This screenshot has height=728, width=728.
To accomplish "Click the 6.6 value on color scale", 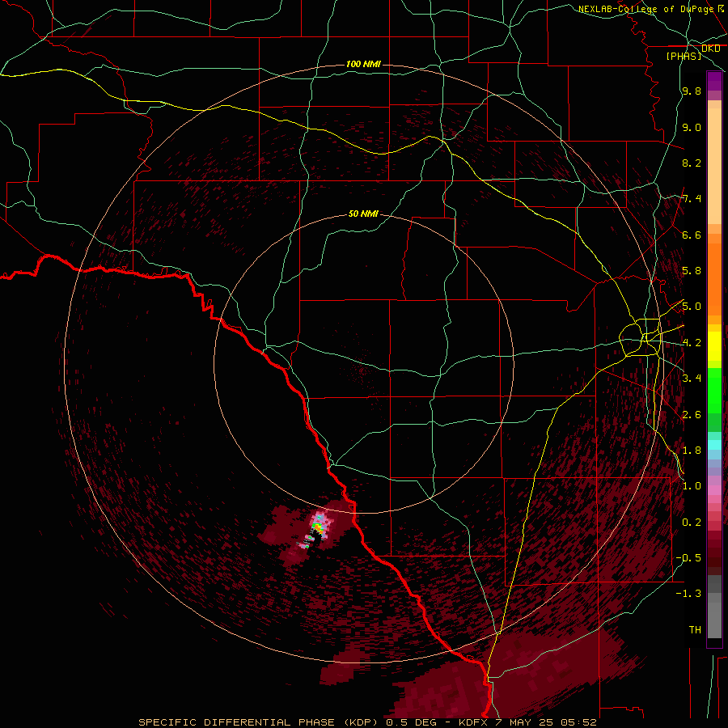I will pos(692,235).
